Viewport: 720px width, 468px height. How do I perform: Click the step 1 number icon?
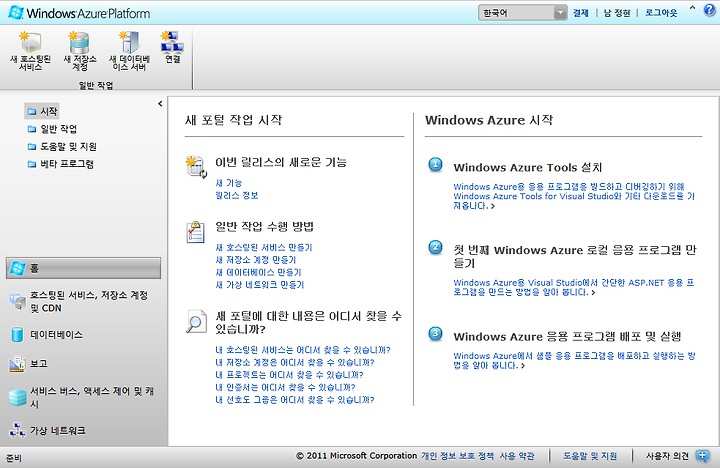435,164
